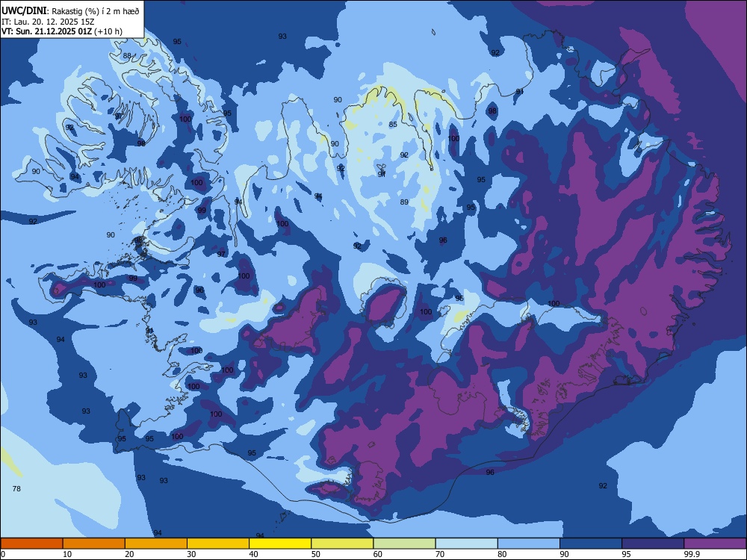Click the '80' label under the legend
The height and width of the screenshot is (560, 747).
pyautogui.click(x=502, y=554)
